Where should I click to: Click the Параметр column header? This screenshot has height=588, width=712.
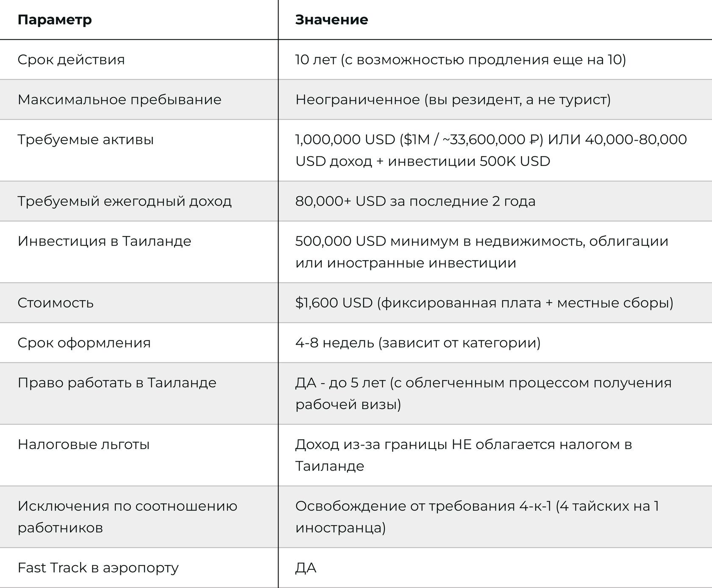tap(55, 20)
